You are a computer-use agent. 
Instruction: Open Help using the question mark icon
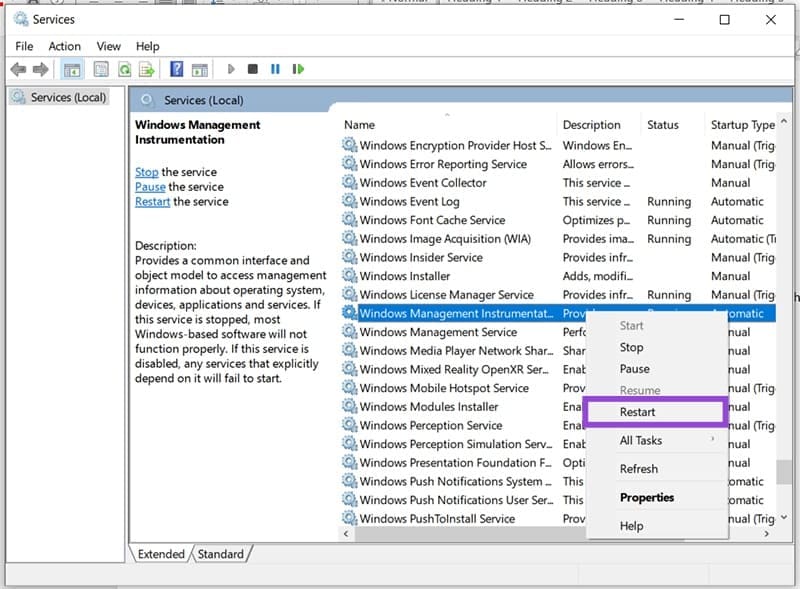click(177, 68)
